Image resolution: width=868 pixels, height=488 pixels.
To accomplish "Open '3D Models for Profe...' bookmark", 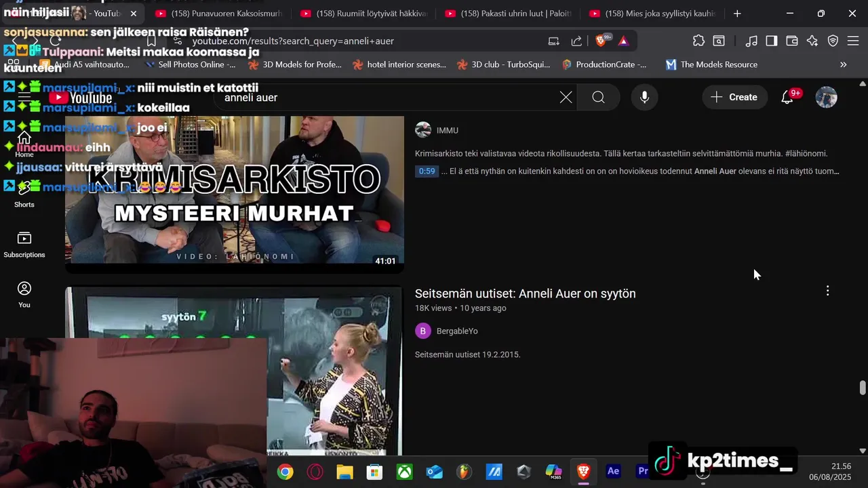I will [295, 64].
